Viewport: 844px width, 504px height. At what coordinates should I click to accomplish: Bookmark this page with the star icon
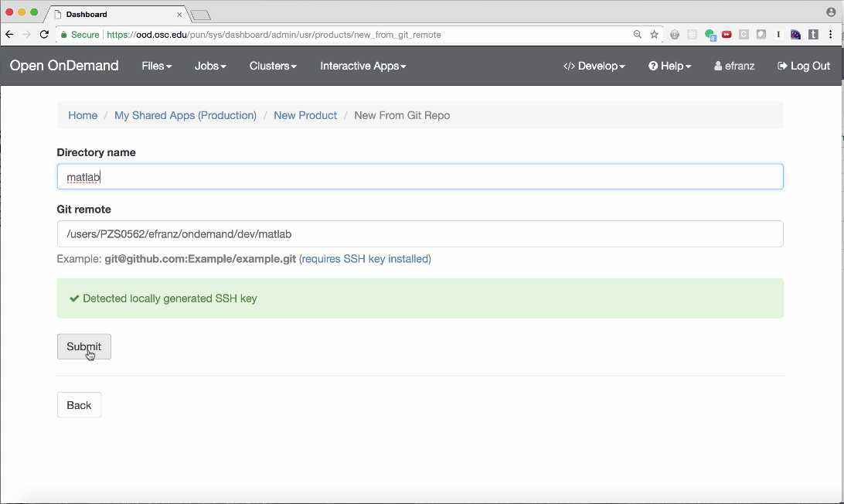point(654,35)
